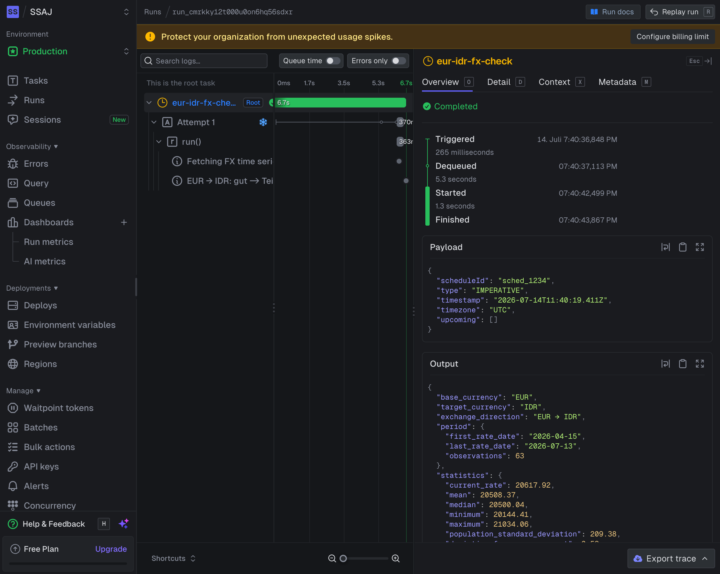The height and width of the screenshot is (574, 720).
Task: Click the Replay run button
Action: (x=680, y=12)
